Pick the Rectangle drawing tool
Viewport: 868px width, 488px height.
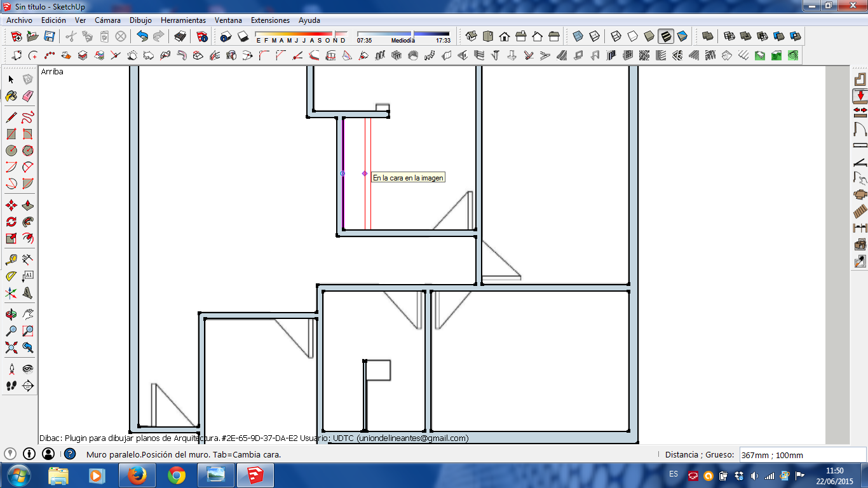pyautogui.click(x=11, y=134)
